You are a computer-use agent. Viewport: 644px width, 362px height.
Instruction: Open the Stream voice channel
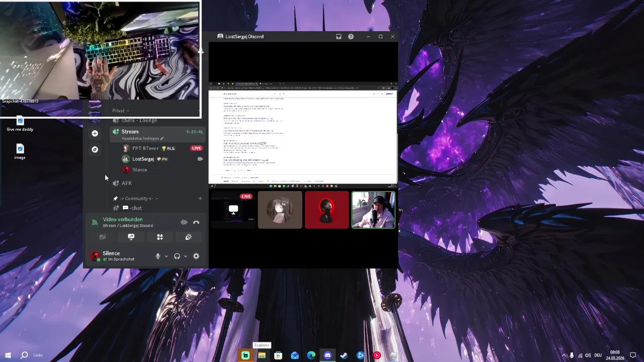coord(130,132)
